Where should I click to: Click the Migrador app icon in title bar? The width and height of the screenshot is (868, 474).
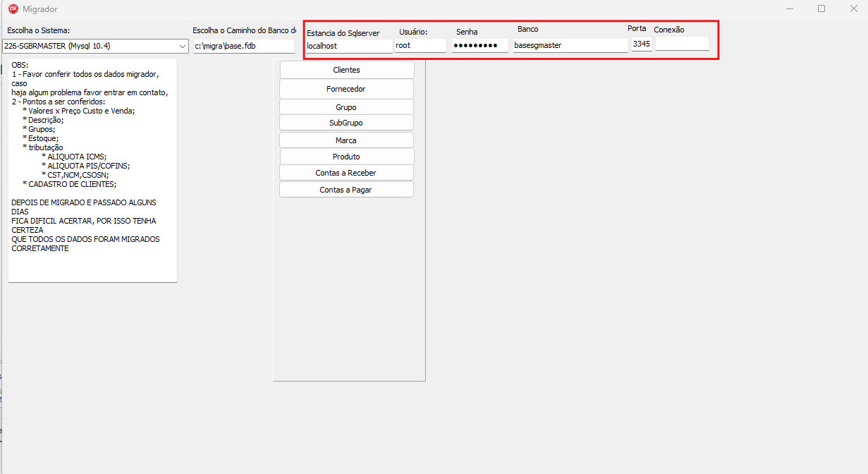[x=13, y=9]
